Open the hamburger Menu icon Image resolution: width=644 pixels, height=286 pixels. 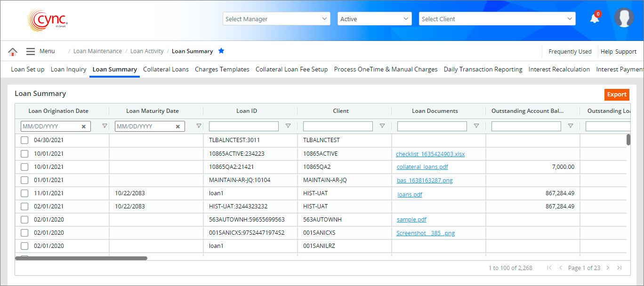point(31,51)
